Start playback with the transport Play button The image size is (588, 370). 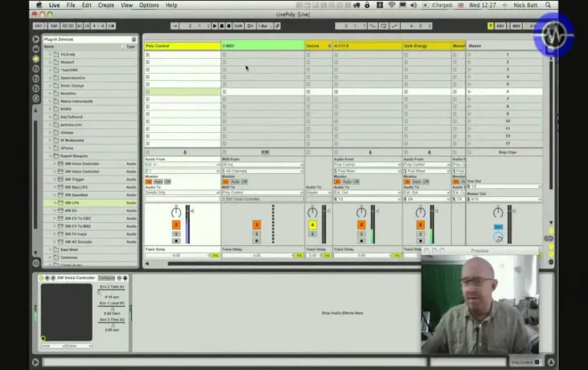pyautogui.click(x=215, y=26)
